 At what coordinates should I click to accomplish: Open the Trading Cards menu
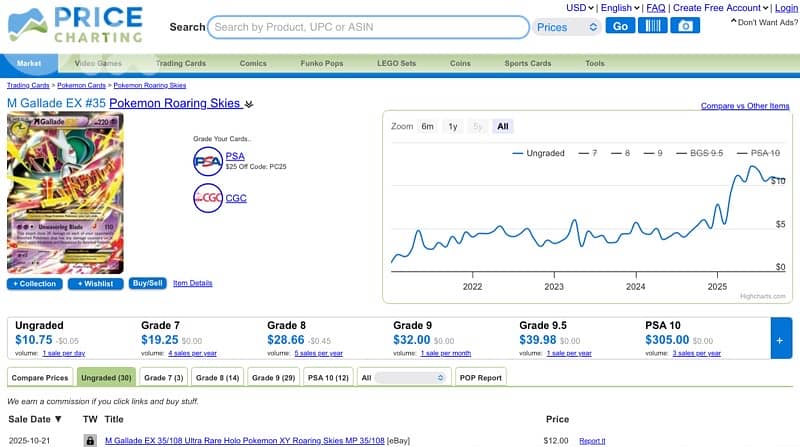point(180,63)
